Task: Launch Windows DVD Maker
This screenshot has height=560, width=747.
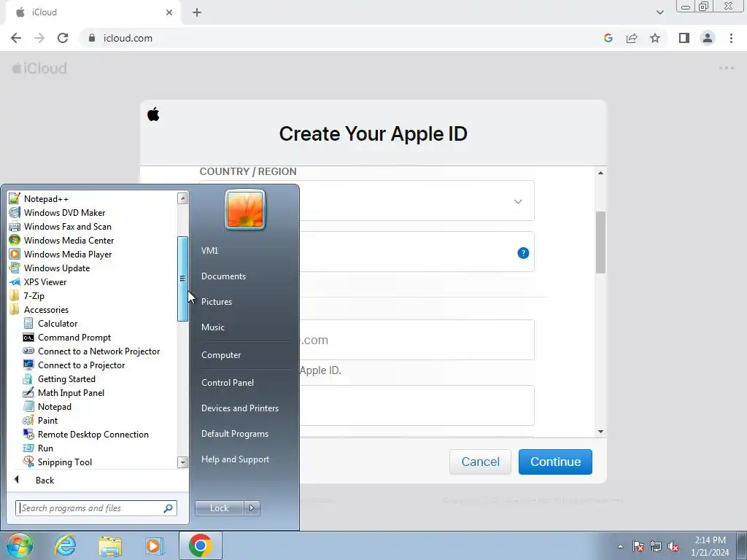Action: coord(64,213)
